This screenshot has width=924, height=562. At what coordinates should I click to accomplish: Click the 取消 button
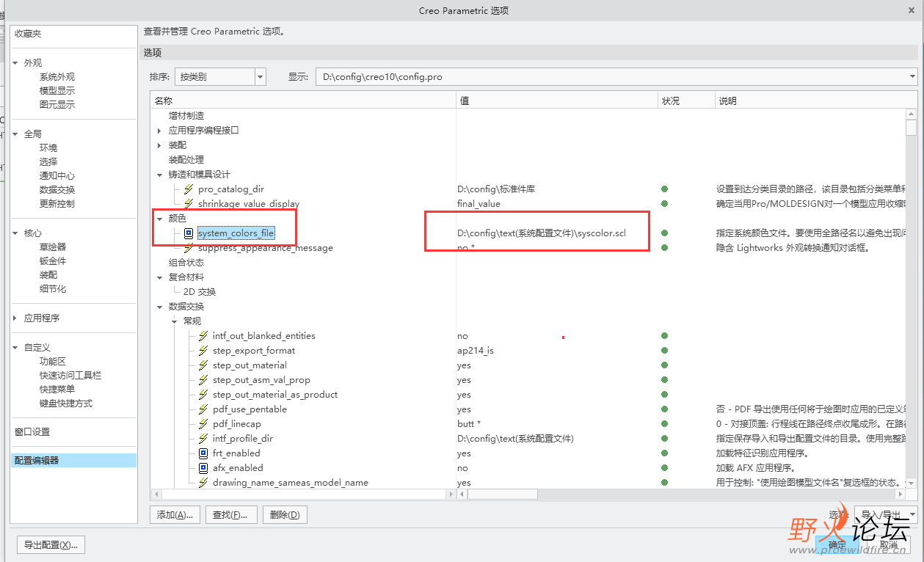click(889, 545)
